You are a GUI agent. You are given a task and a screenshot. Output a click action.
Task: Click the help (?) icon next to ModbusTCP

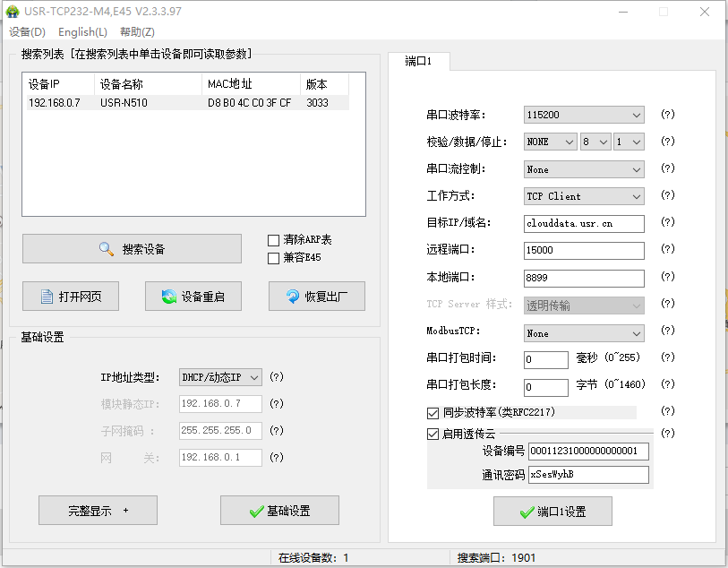[668, 331]
